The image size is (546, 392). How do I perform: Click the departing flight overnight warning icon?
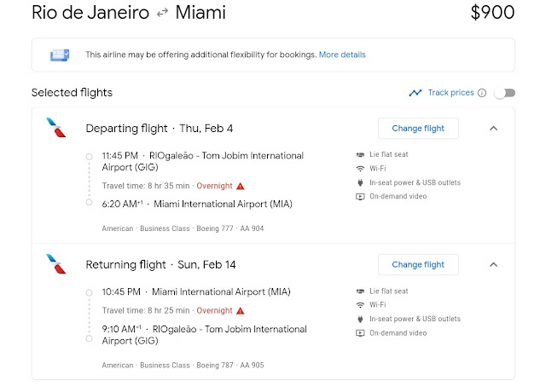241,185
